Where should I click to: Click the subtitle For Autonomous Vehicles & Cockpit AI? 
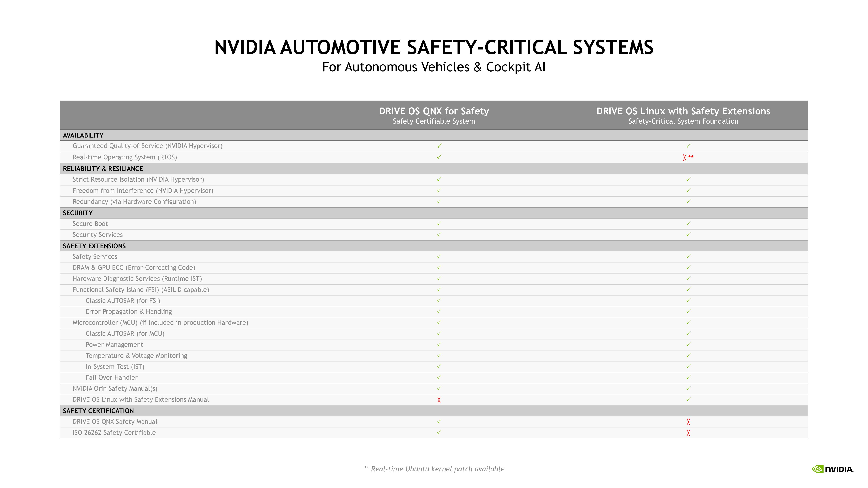pos(434,67)
